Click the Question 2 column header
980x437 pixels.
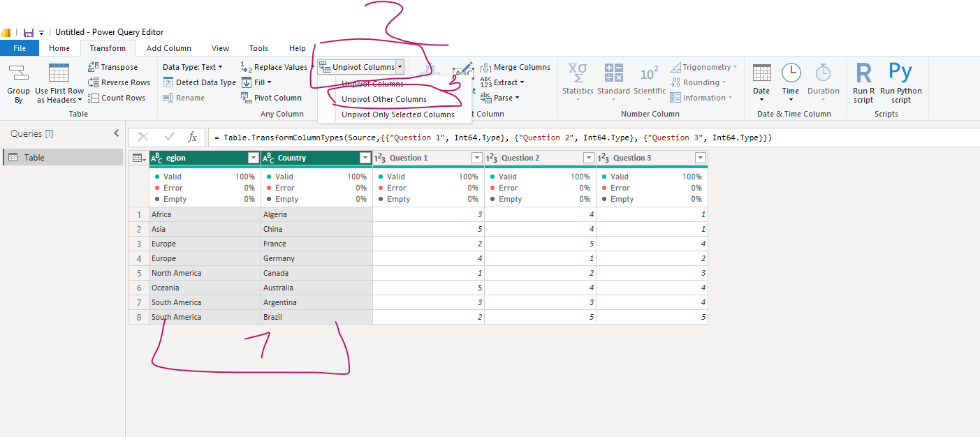pos(540,158)
